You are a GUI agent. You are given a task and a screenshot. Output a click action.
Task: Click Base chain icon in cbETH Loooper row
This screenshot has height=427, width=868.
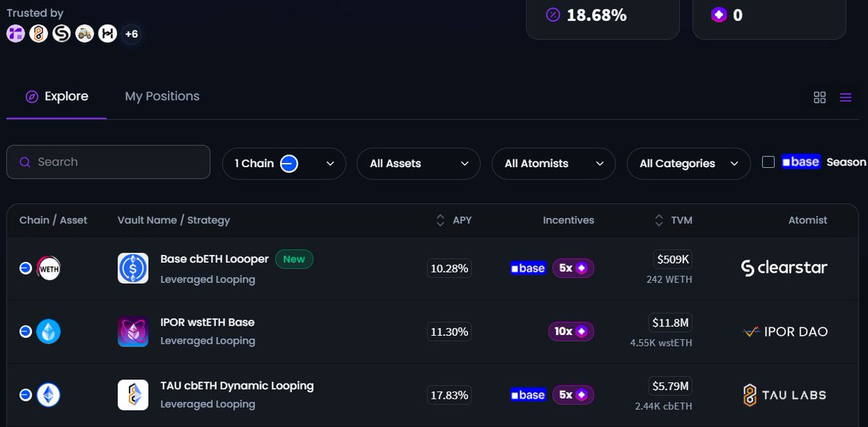click(x=25, y=269)
